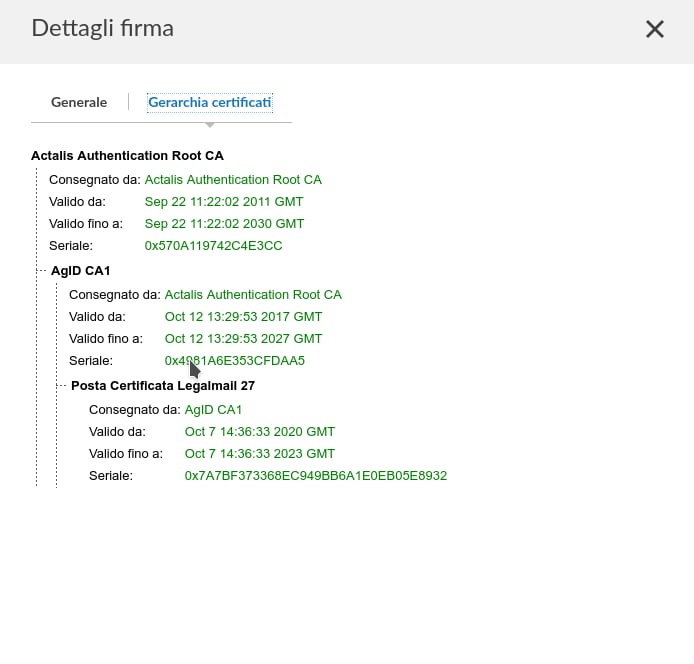Select the Gerarchia certificati tab

pyautogui.click(x=210, y=102)
